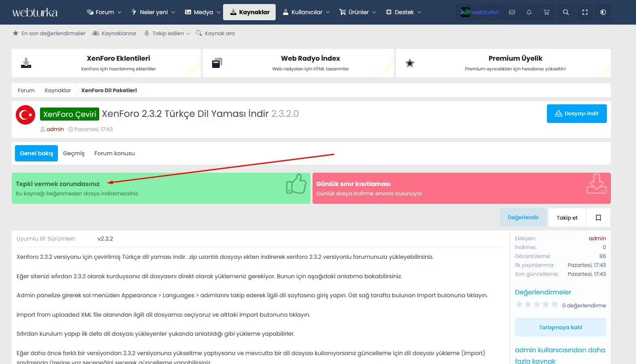The width and height of the screenshot is (636, 364).
Task: Expand the Destek dropdown arrow
Action: (419, 13)
